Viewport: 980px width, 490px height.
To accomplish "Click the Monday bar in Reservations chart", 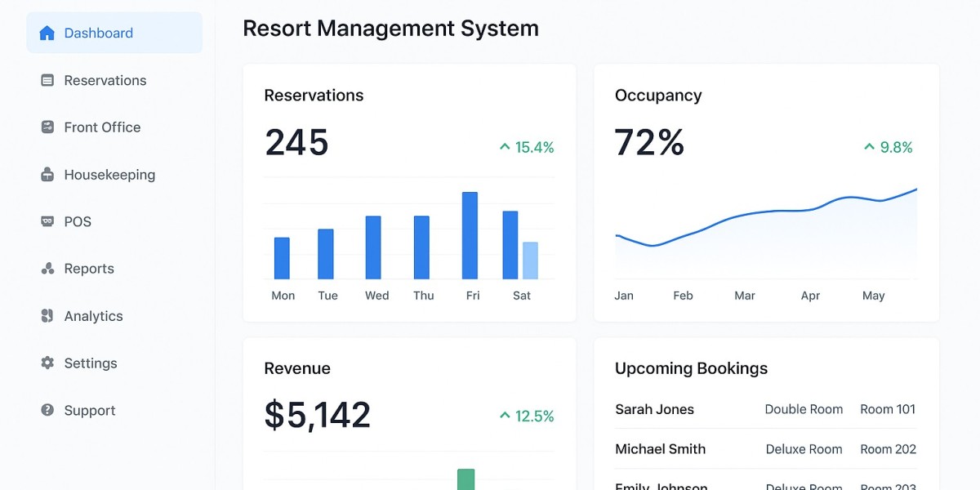I will [x=282, y=258].
